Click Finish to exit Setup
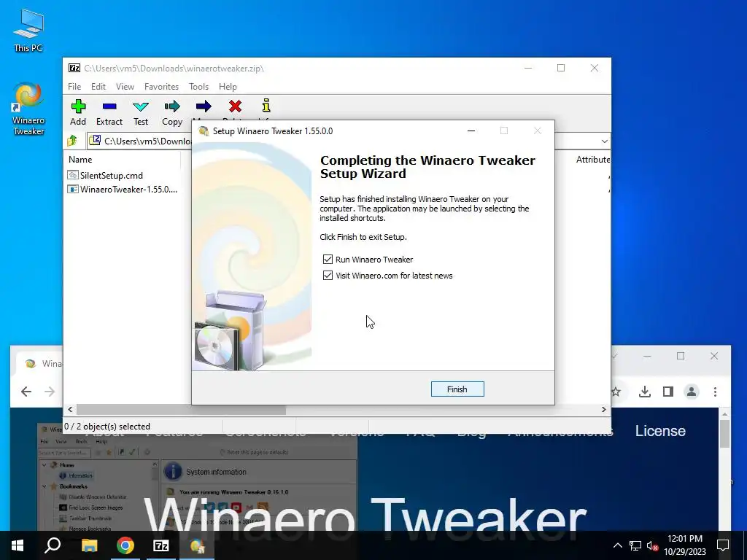 click(x=457, y=389)
